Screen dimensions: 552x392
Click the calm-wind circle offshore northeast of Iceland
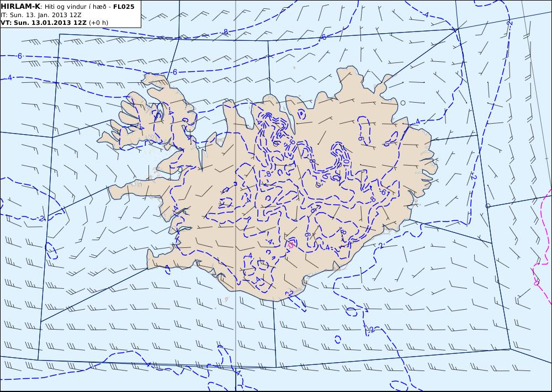[x=403, y=103]
